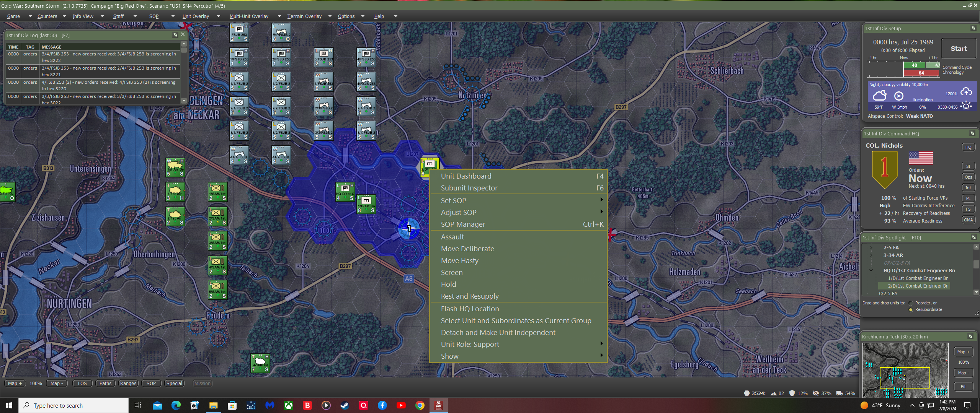The height and width of the screenshot is (413, 980).
Task: Click the wind direction arrow icon
Action: [899, 96]
